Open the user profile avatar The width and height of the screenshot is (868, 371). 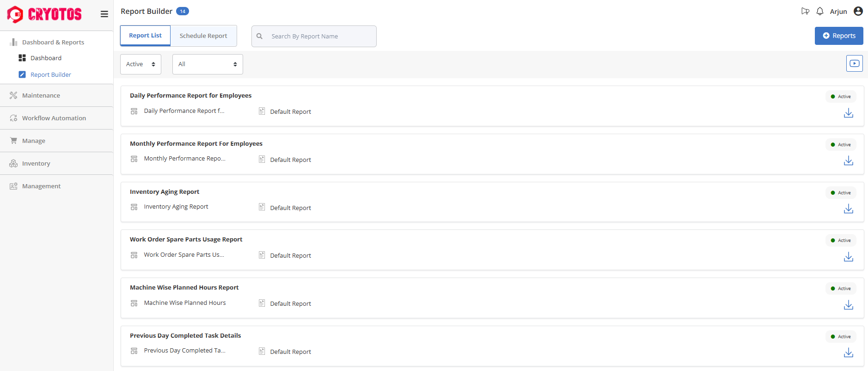858,11
